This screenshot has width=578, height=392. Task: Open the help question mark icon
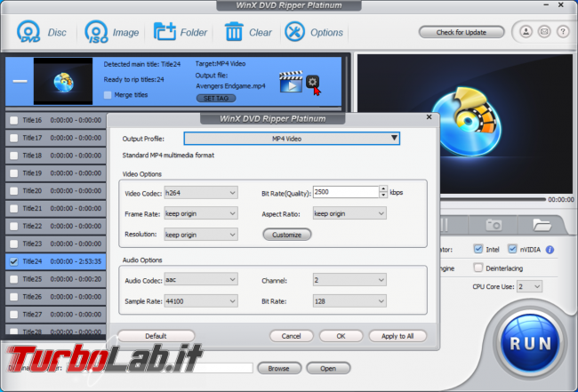(563, 32)
